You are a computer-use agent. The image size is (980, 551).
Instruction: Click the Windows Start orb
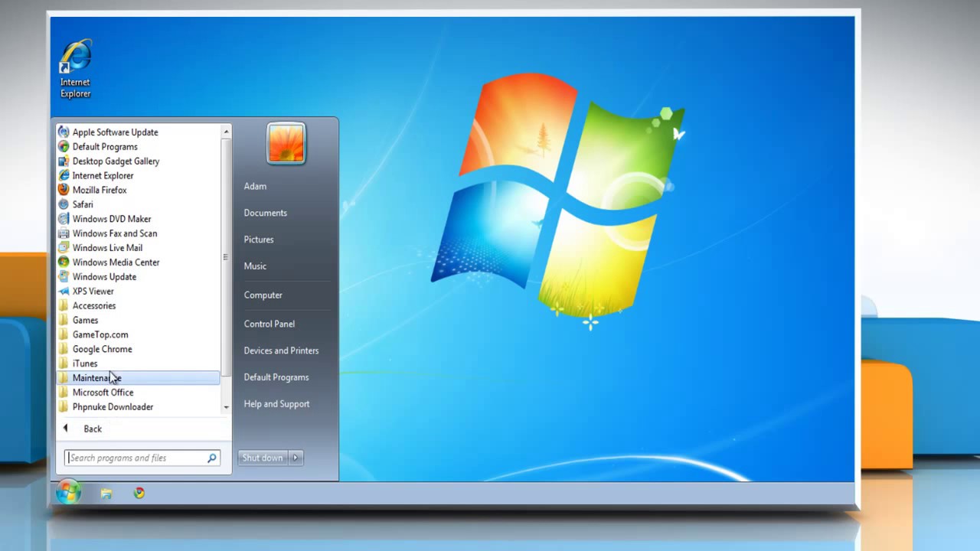68,493
